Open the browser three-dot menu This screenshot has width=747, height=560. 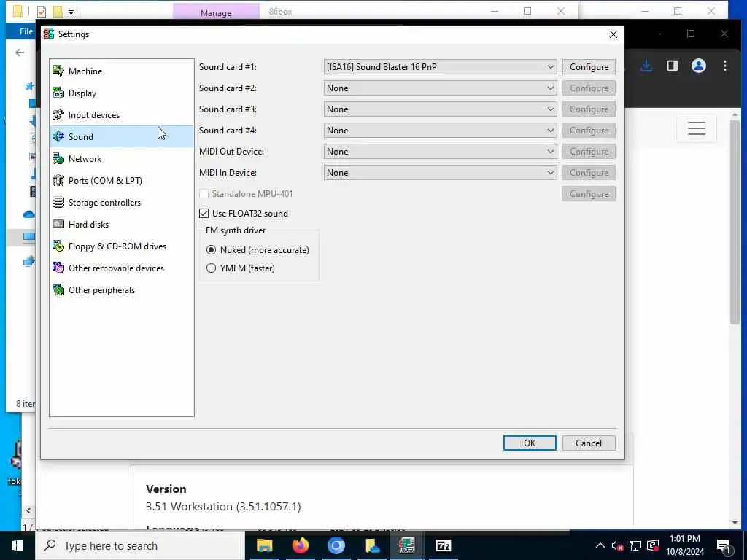[724, 66]
